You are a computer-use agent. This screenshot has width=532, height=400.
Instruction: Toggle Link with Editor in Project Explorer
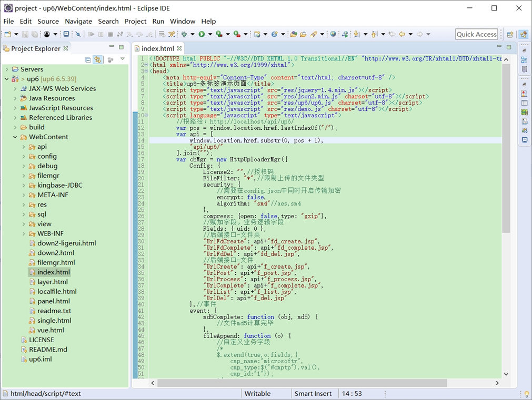[98, 59]
